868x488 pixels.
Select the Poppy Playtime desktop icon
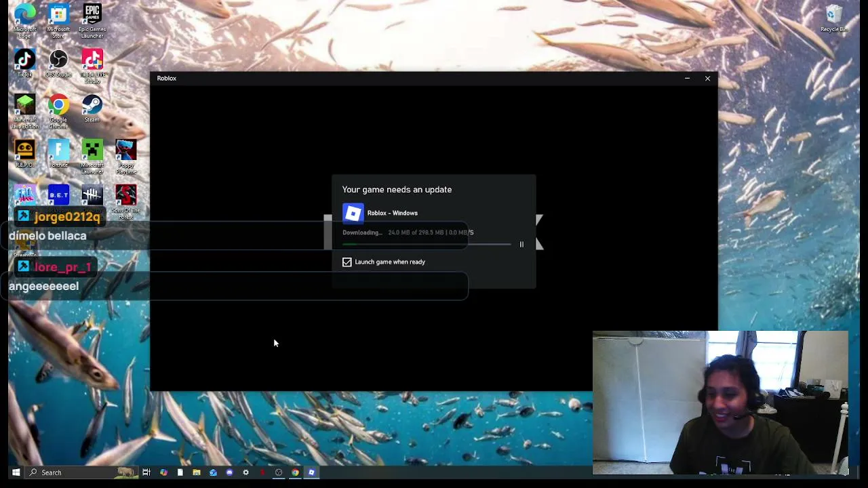(x=126, y=157)
